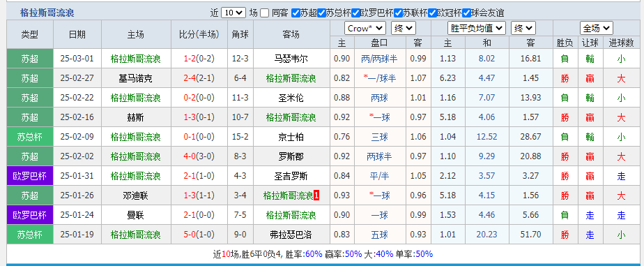Screen dimensions: 644x266
Task: Uncheck the 球会友谊 filter checkbox
Action: [466, 13]
